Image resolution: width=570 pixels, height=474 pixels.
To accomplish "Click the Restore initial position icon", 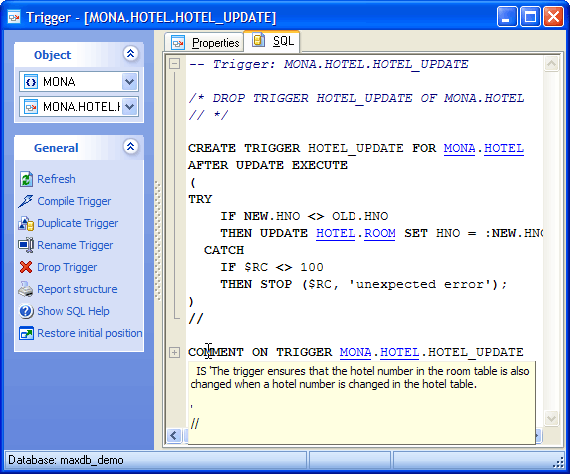I will [x=26, y=333].
